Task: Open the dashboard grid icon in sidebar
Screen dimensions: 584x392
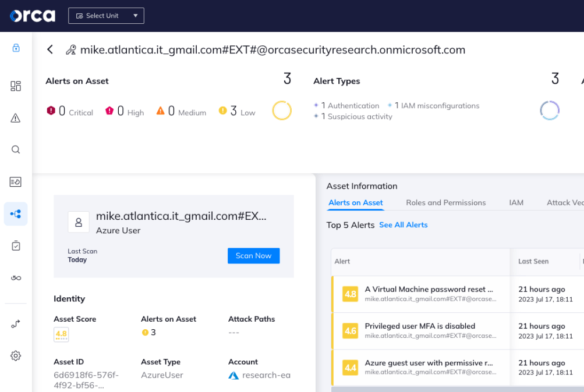Action: (16, 86)
